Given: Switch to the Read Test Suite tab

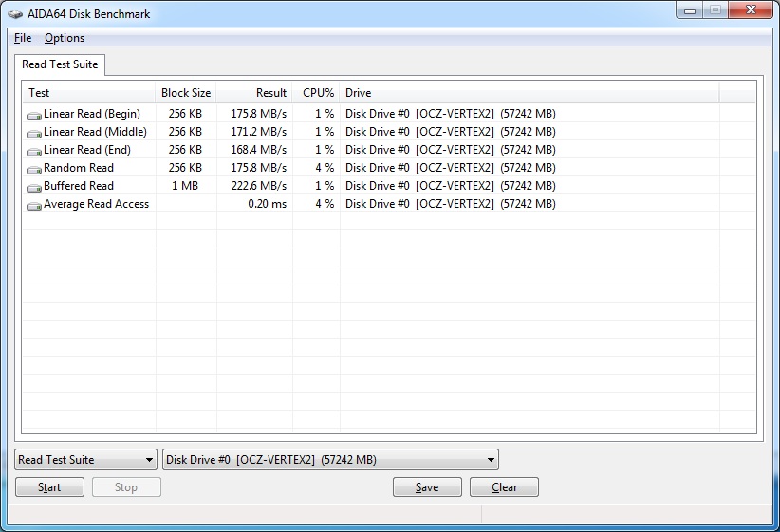Looking at the screenshot, I should (x=59, y=64).
